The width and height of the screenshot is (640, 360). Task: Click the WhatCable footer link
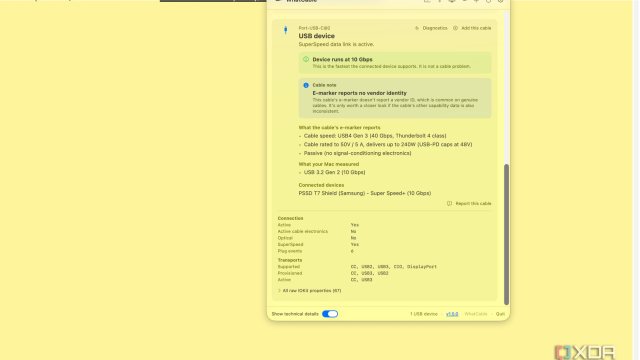coord(476,314)
